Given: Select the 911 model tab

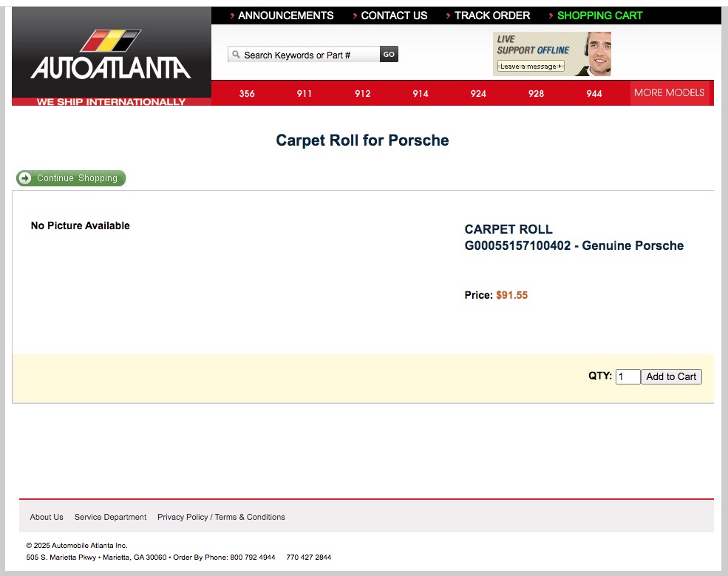Looking at the screenshot, I should [x=304, y=93].
